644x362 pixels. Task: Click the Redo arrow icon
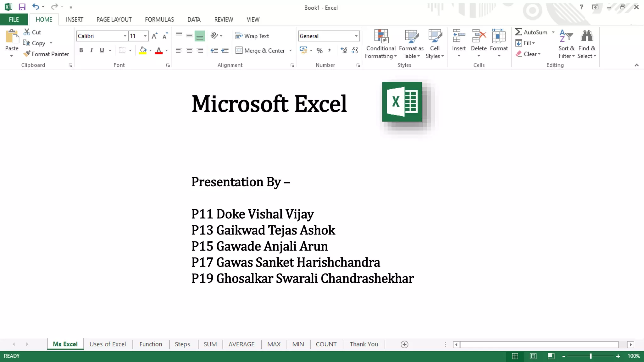pos(54,7)
